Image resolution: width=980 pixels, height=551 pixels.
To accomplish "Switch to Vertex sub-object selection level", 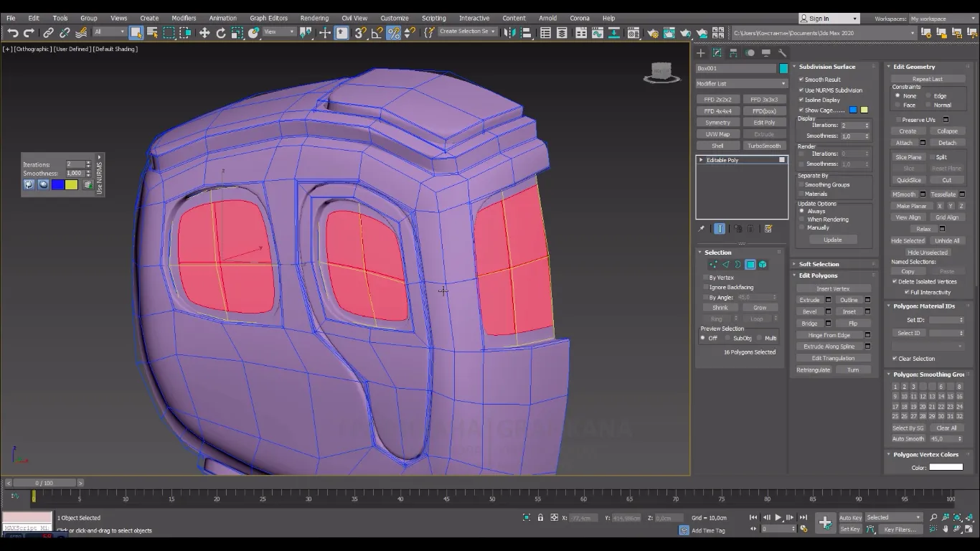I will click(712, 265).
